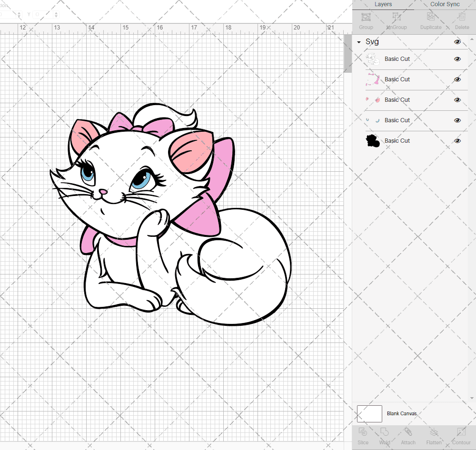Image resolution: width=476 pixels, height=450 pixels.
Task: Click the Delete trash icon
Action: [462, 17]
